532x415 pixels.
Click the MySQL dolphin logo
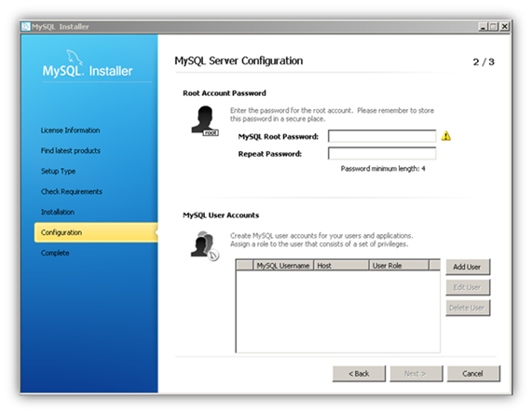[75, 57]
